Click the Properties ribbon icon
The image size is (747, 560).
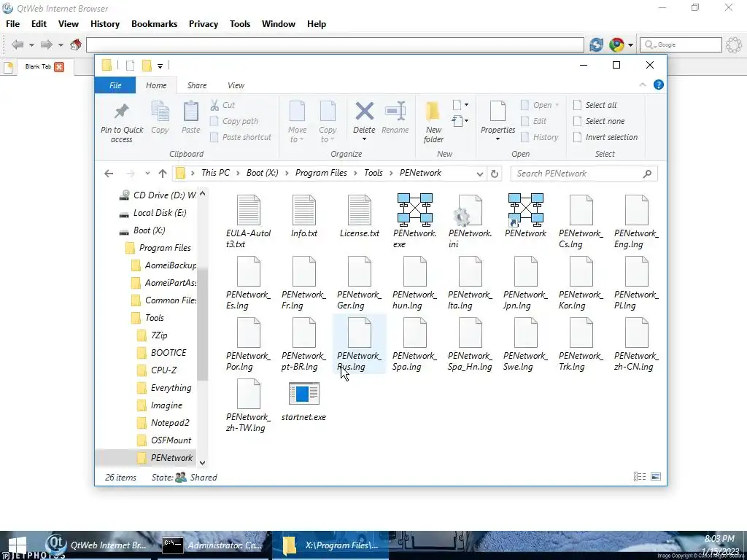coord(498,112)
